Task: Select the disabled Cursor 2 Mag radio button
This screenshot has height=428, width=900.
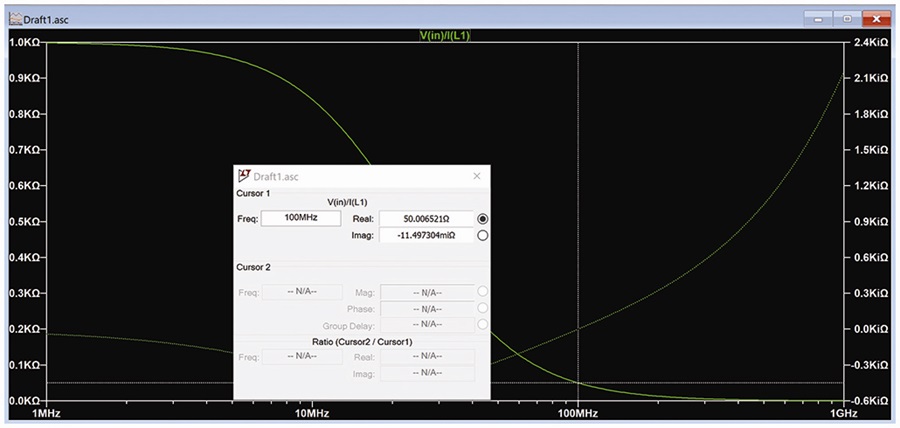Action: [x=483, y=292]
